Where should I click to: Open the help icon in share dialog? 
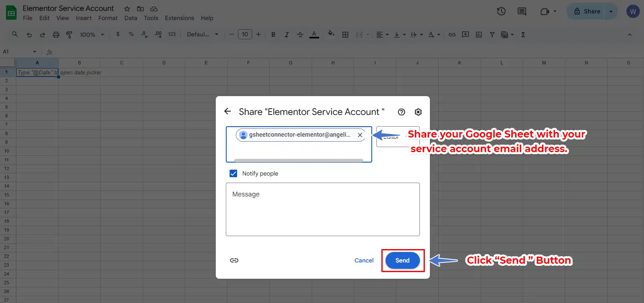(x=401, y=112)
